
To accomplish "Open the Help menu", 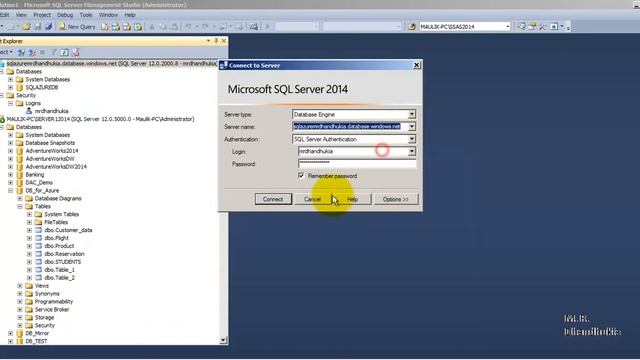I will pos(130,15).
